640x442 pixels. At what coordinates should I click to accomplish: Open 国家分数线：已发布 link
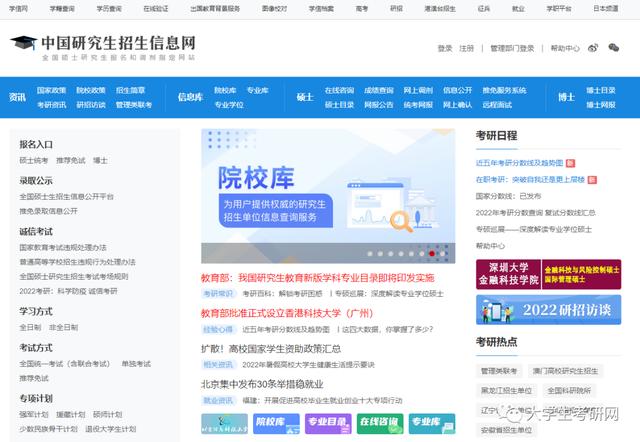click(x=508, y=196)
